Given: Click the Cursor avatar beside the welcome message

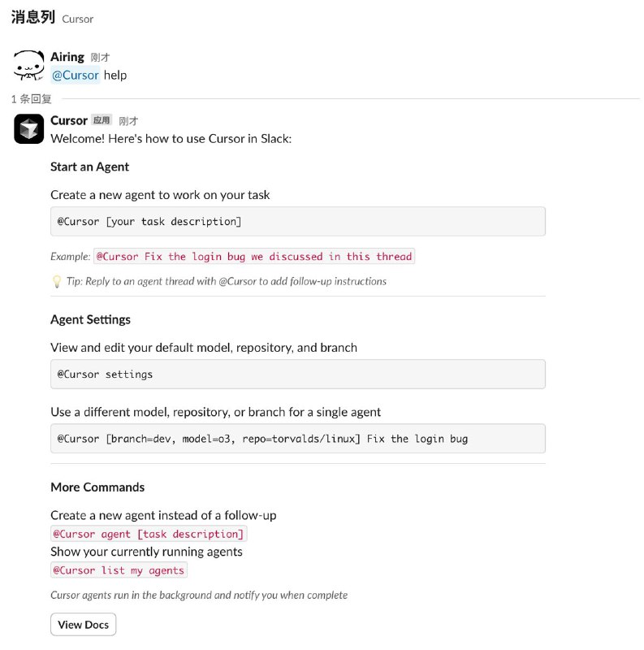Looking at the screenshot, I should pos(28,128).
